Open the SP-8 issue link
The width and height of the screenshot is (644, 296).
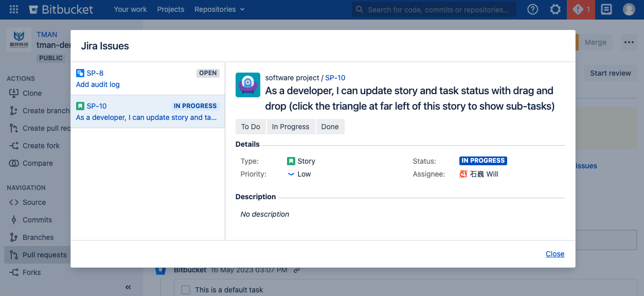click(x=95, y=73)
